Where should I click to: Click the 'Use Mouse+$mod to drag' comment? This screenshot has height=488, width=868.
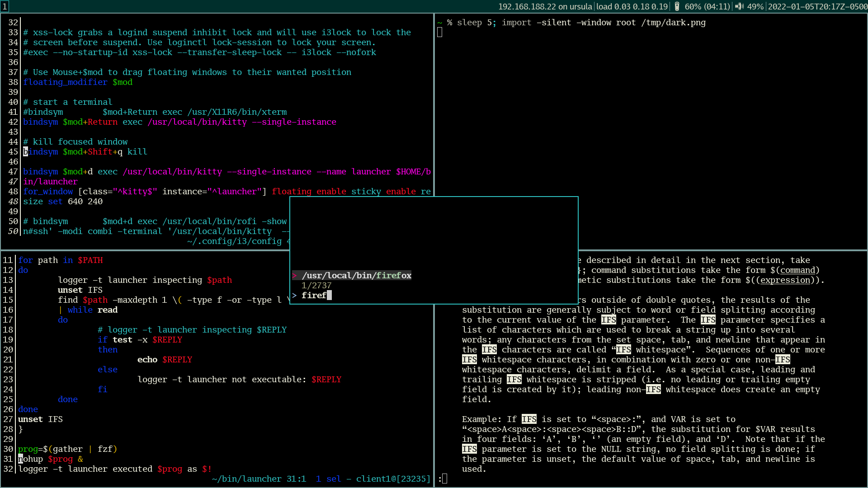(x=187, y=72)
